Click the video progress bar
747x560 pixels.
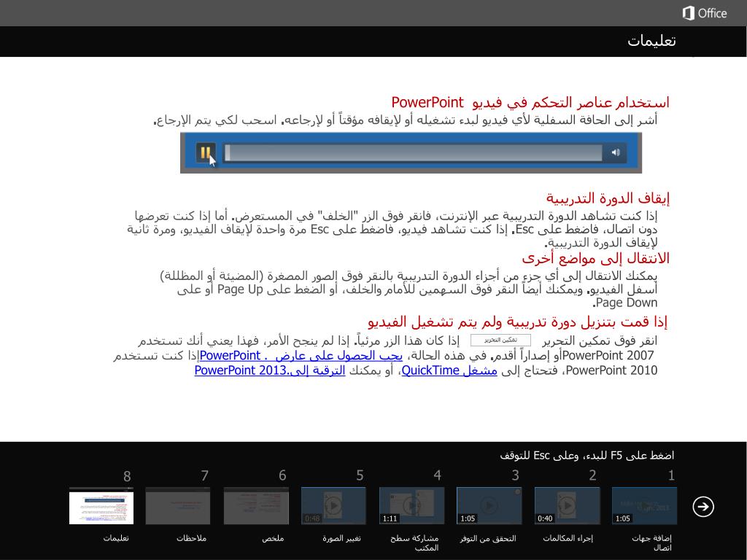(413, 153)
